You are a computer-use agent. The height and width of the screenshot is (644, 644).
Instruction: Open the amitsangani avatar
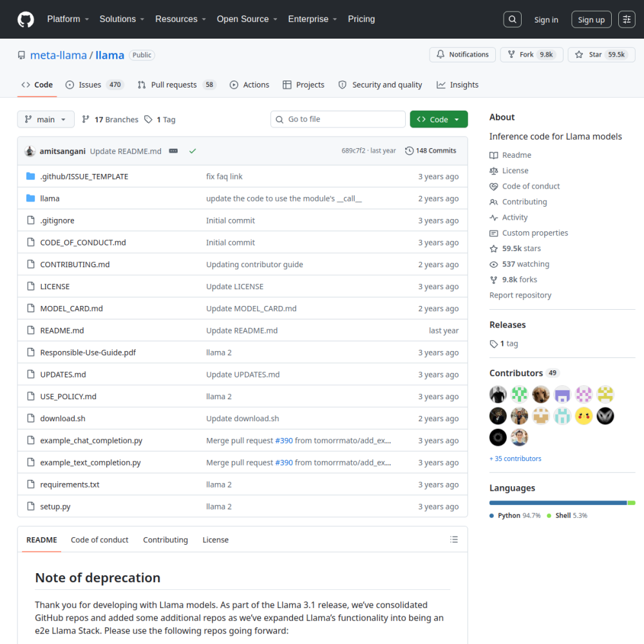[x=30, y=151]
